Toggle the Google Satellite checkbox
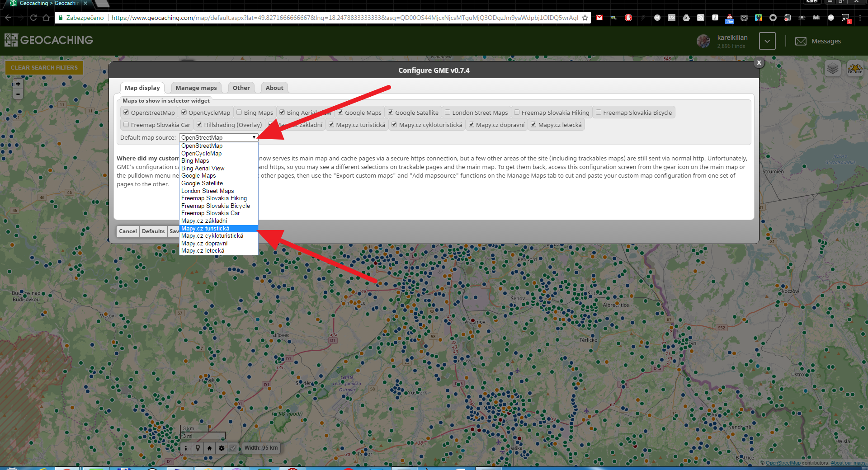Viewport: 868px width, 470px height. tap(391, 113)
